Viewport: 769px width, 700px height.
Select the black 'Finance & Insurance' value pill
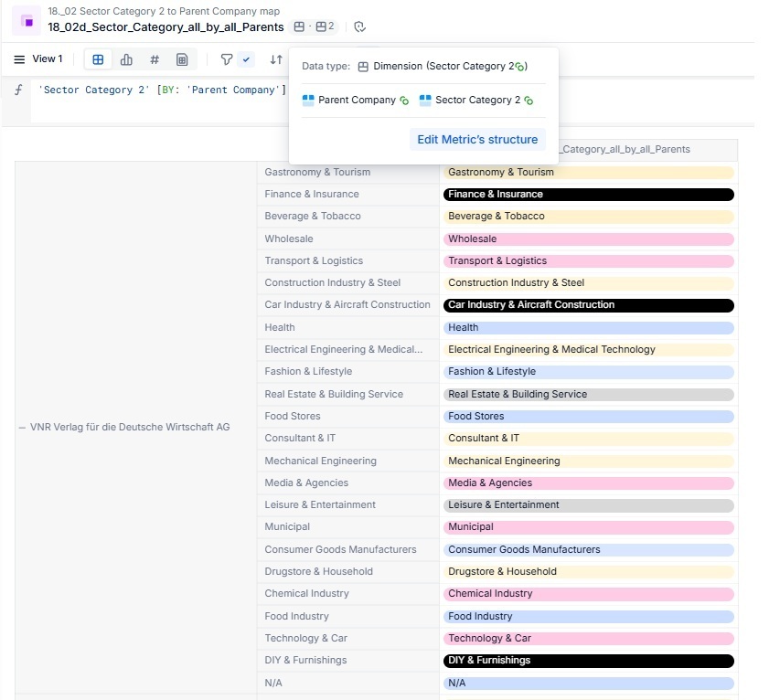(589, 195)
